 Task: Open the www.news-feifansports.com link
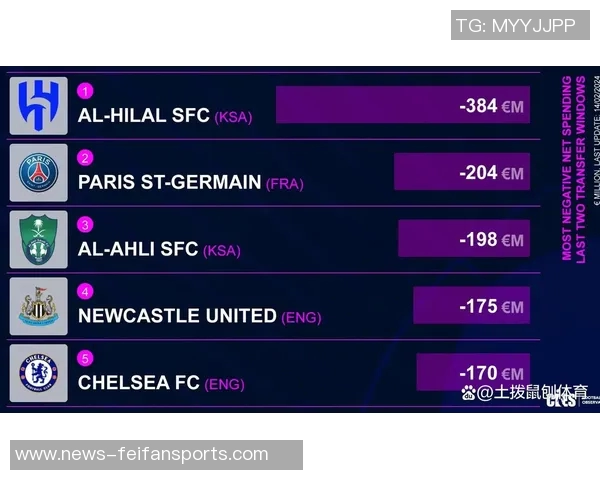pos(142,454)
